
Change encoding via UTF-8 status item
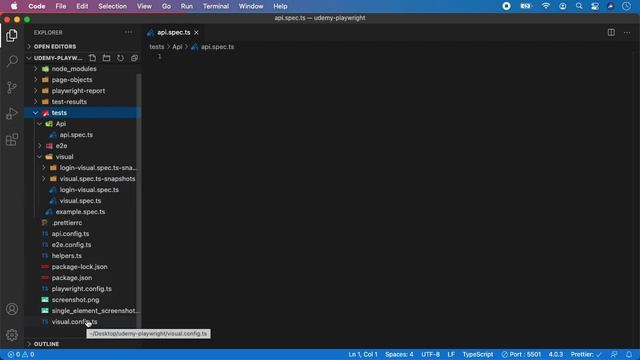pyautogui.click(x=430, y=354)
